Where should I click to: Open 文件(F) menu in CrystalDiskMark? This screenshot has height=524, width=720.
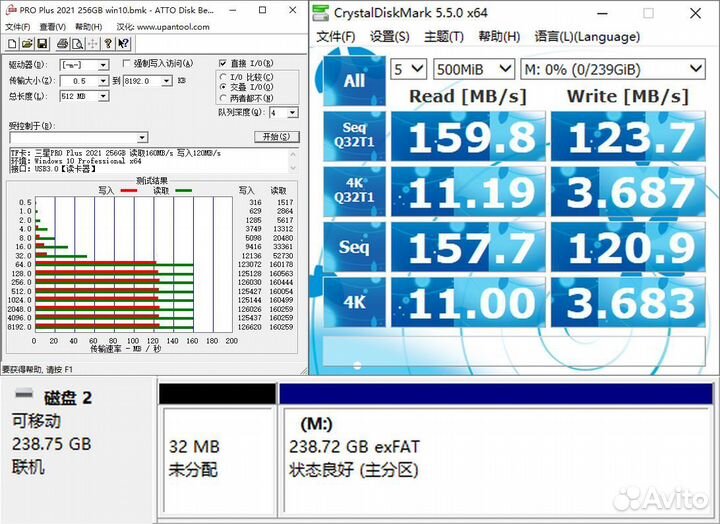336,36
